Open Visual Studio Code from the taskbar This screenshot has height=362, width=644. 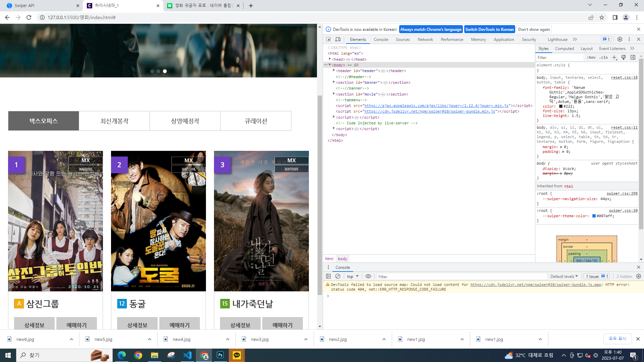187,355
